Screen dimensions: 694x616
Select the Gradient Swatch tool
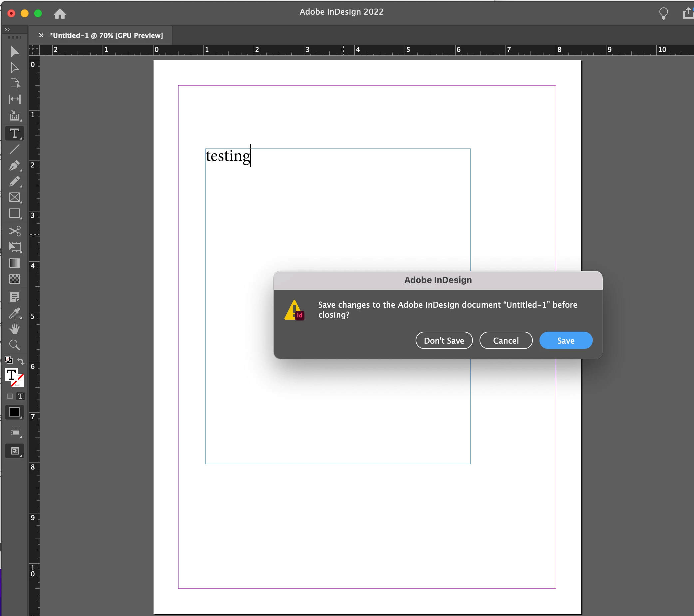pyautogui.click(x=15, y=263)
